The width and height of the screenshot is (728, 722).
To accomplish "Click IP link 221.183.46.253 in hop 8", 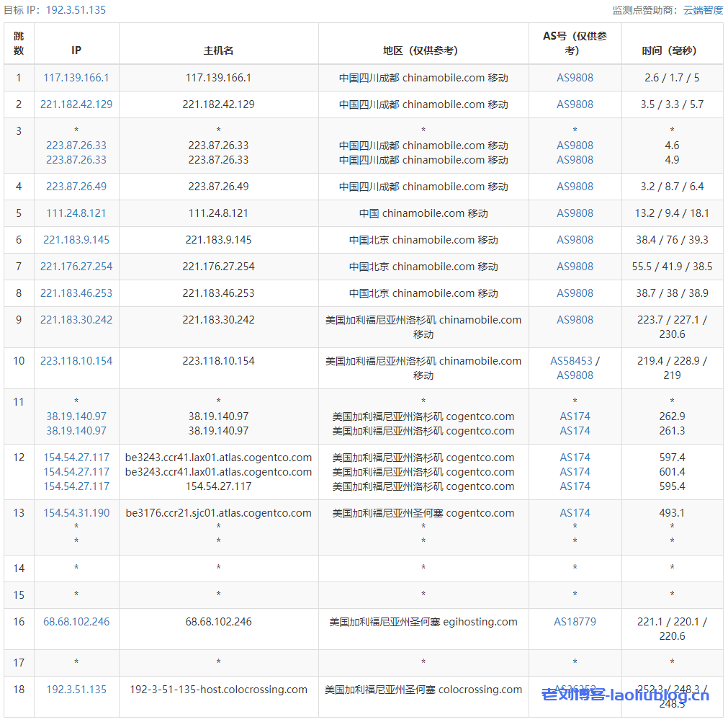I will [76, 293].
